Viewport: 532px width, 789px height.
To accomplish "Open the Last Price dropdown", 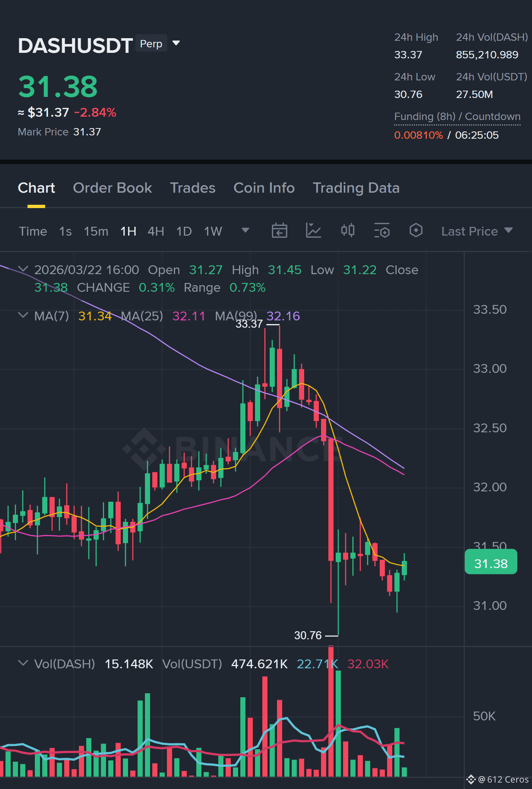I will point(477,231).
